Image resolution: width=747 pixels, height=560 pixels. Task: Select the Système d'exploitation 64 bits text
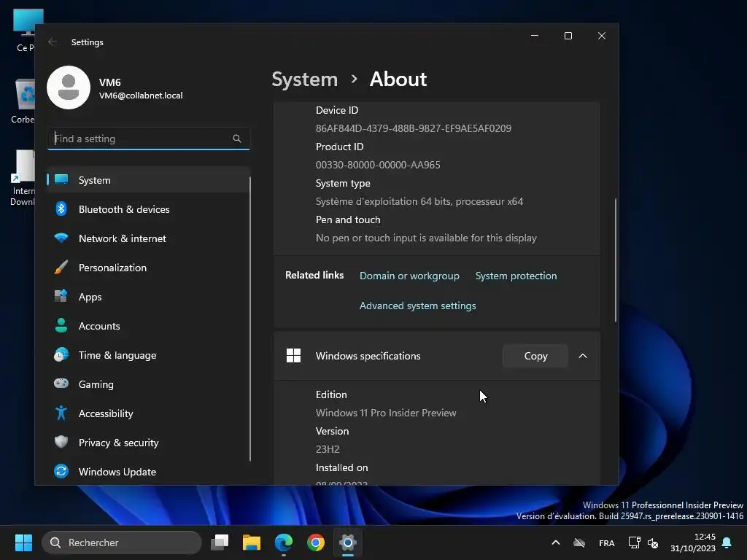(419, 201)
